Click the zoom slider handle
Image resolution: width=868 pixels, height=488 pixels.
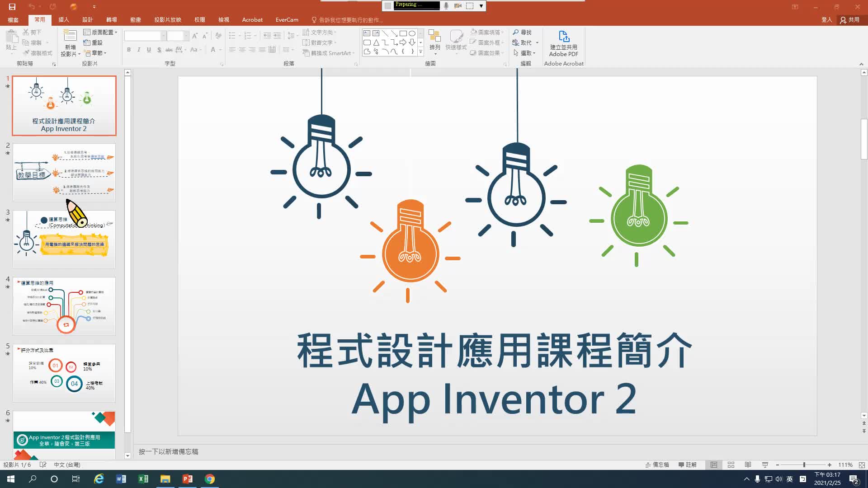pos(804,465)
